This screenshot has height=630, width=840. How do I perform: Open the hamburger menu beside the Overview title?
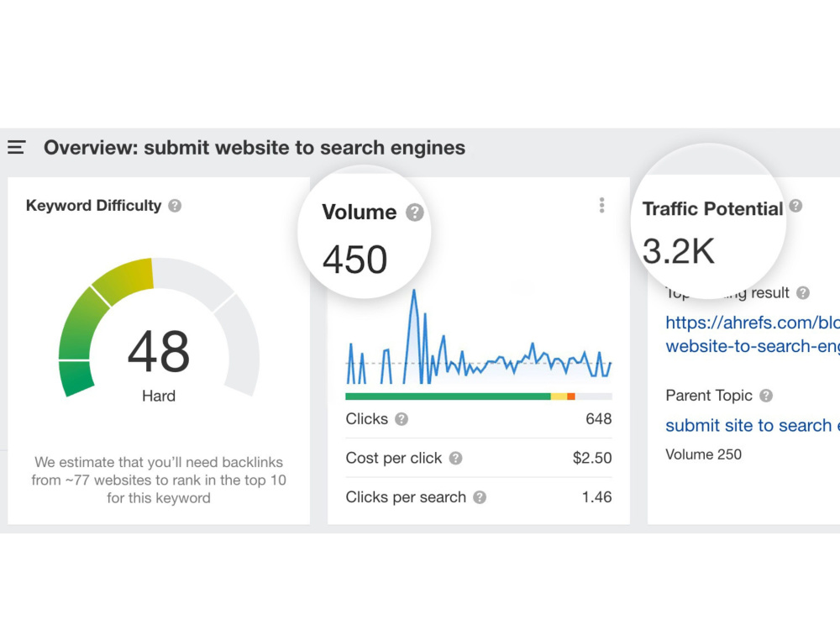[x=16, y=147]
